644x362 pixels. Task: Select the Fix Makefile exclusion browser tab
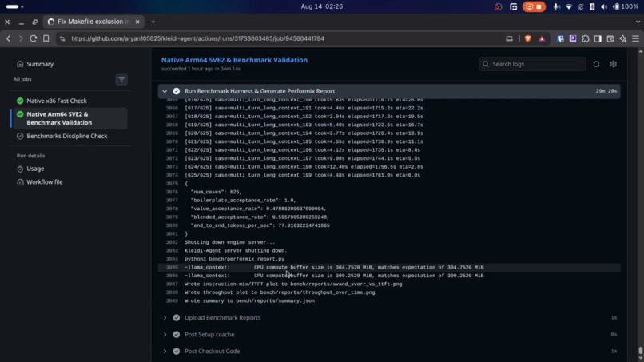tap(93, 22)
